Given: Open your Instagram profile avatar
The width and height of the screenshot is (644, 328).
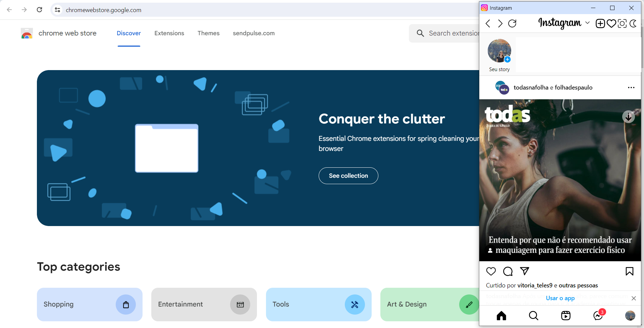Looking at the screenshot, I should [630, 316].
